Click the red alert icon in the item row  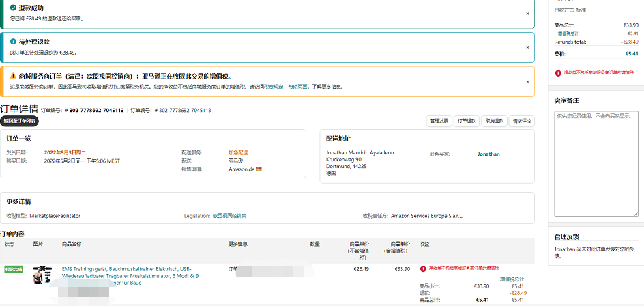423,269
